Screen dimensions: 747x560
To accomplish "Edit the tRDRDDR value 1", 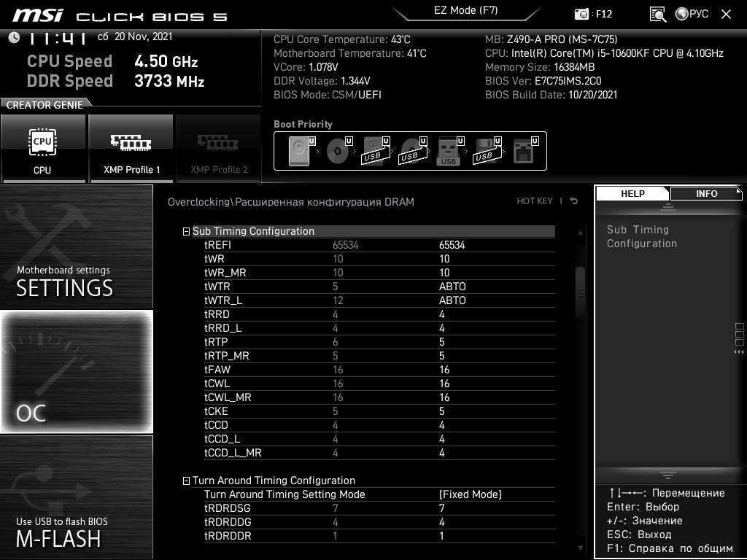I will 441,536.
